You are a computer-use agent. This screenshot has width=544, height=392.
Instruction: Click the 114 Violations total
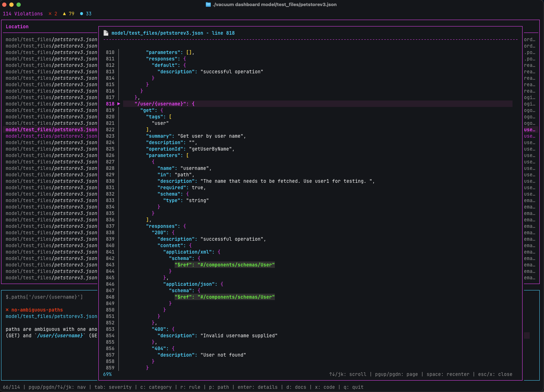point(23,14)
